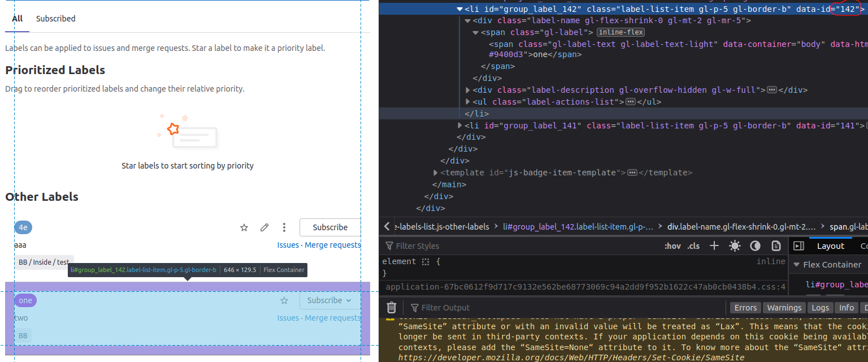Switch to the Subscribed tab

(x=55, y=19)
